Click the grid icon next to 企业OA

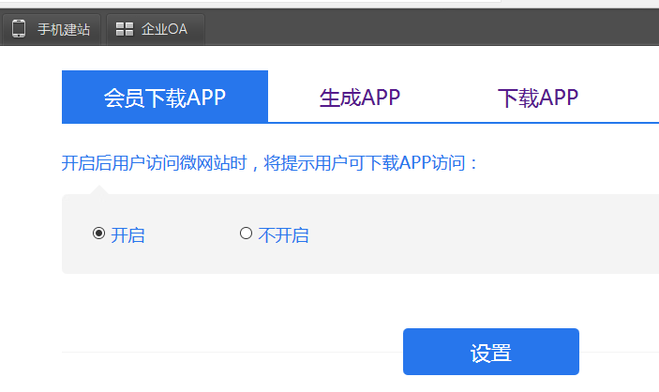[x=124, y=29]
